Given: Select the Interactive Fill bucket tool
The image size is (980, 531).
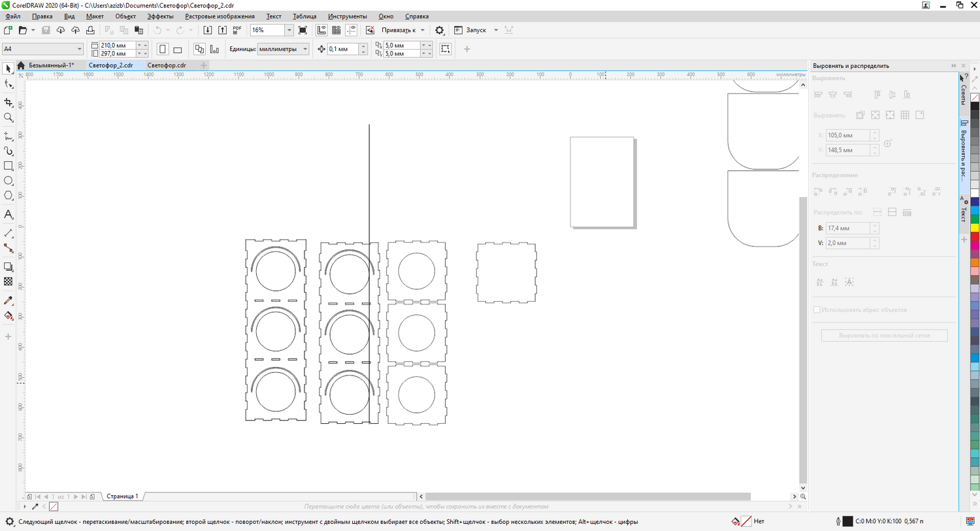Looking at the screenshot, I should (8, 316).
